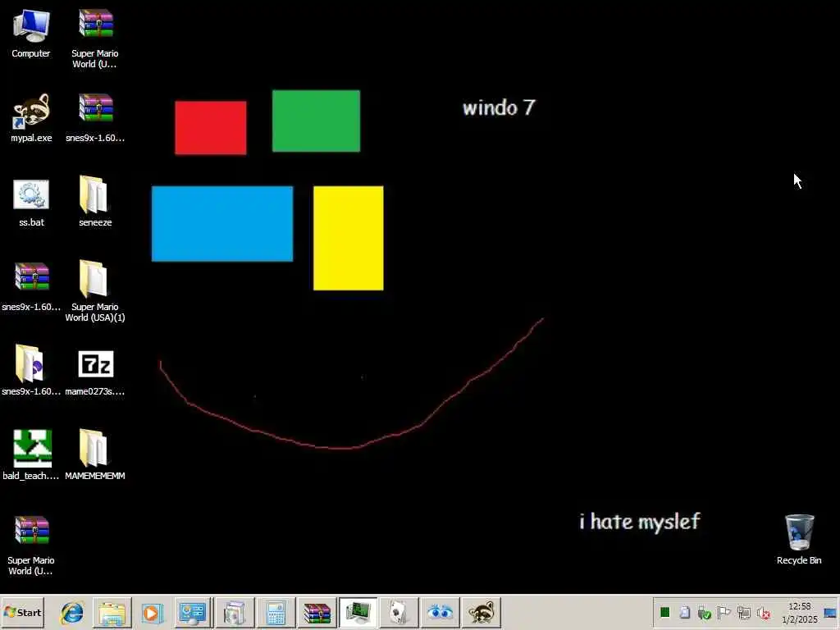Open Safely Remove Hardware tray icon
Image resolution: width=840 pixels, height=630 pixels.
point(705,612)
